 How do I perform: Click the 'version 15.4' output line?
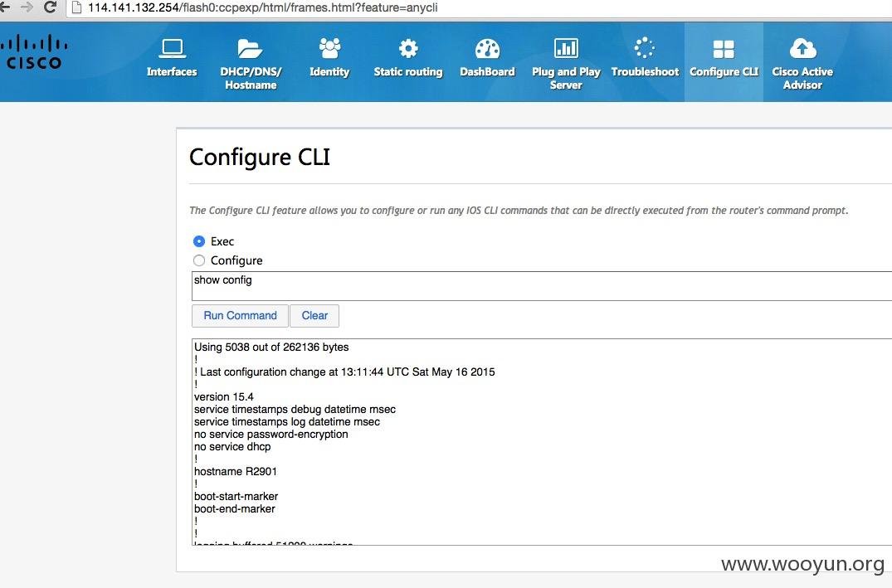click(x=224, y=397)
